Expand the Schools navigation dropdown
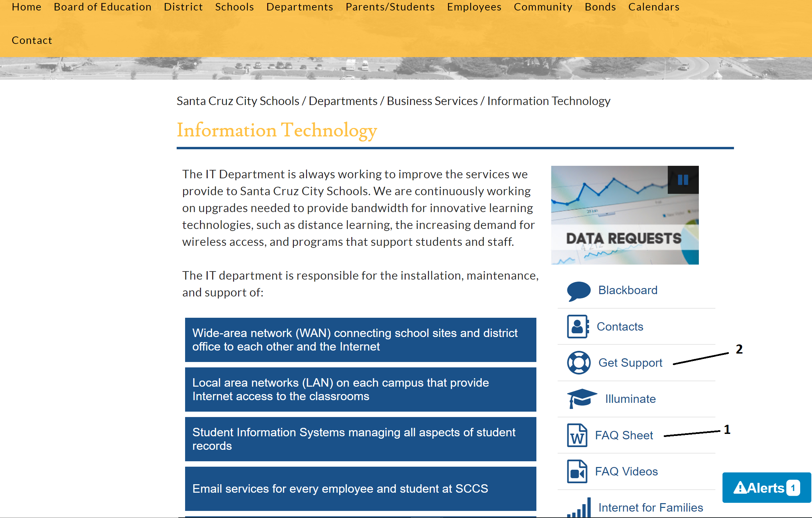Viewport: 812px width, 518px height. 234,7
